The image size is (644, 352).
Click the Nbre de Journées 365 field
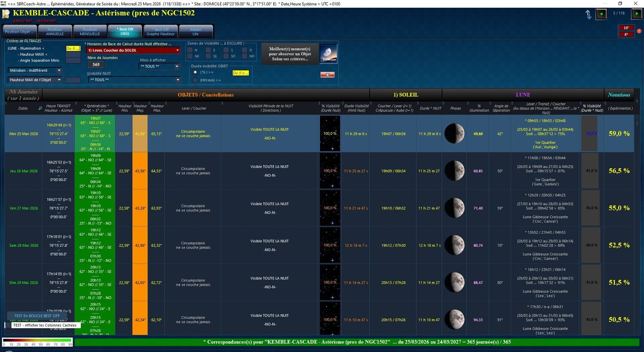[96, 65]
